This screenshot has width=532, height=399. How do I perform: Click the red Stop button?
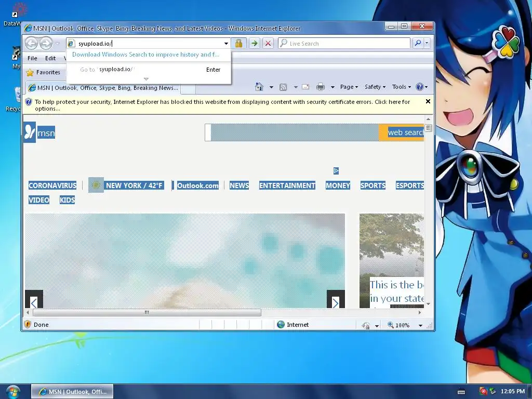(268, 43)
